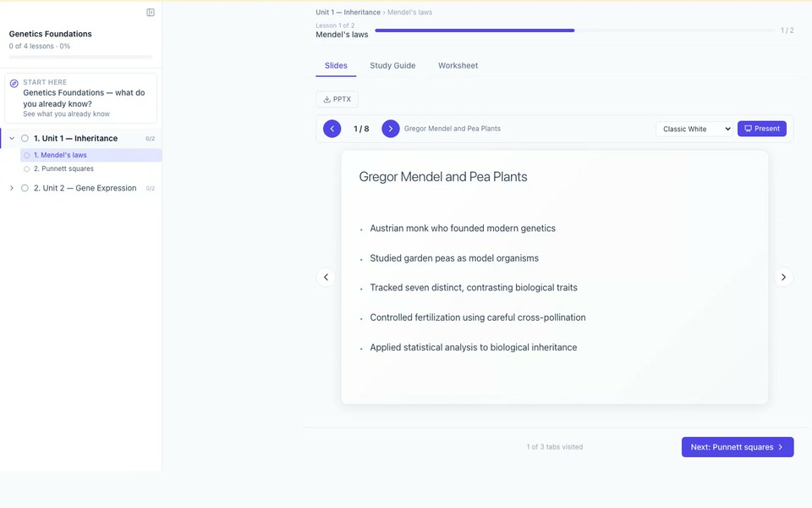Open the Classic White theme dropdown
Screen dimensions: 812x508
tap(694, 129)
